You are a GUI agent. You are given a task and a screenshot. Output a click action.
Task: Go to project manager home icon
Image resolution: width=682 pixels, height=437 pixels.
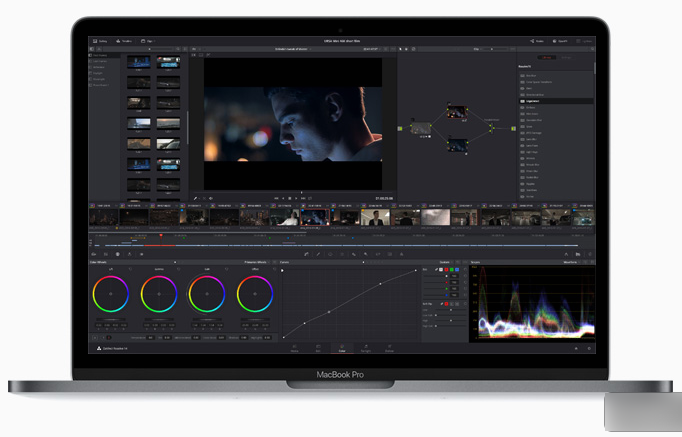pos(576,348)
